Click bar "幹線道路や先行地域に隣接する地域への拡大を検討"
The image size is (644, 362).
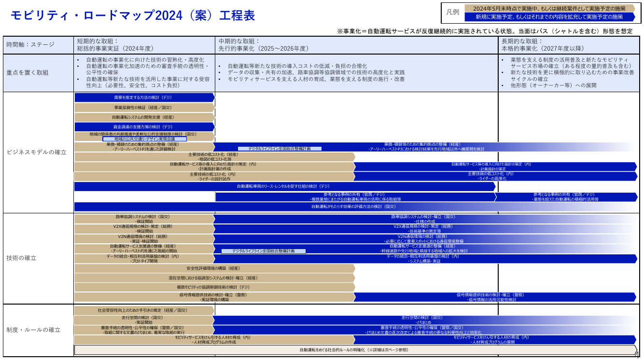[425, 249]
